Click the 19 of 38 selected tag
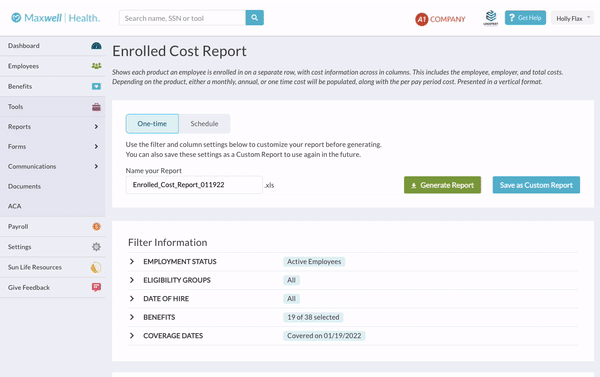Image resolution: width=600 pixels, height=377 pixels. click(x=313, y=317)
